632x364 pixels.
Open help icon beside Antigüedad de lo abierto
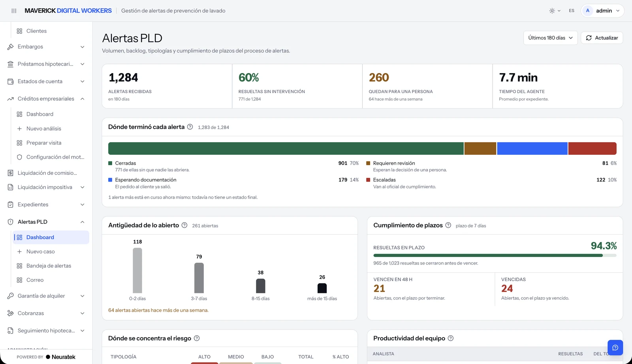click(184, 225)
